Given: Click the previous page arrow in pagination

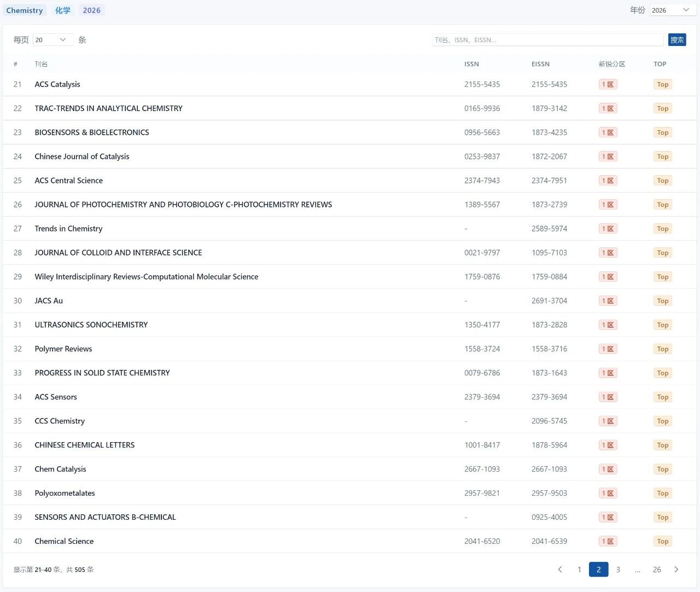Looking at the screenshot, I should (x=560, y=570).
